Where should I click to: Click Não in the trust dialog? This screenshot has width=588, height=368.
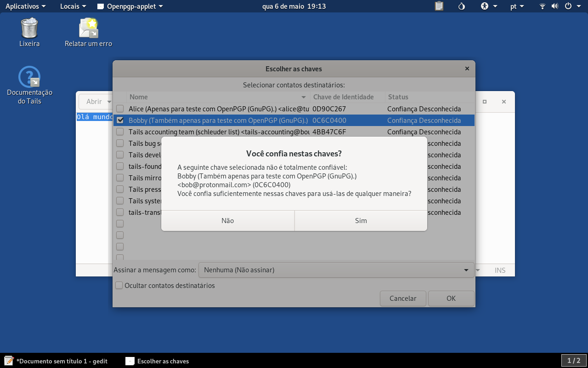point(228,221)
